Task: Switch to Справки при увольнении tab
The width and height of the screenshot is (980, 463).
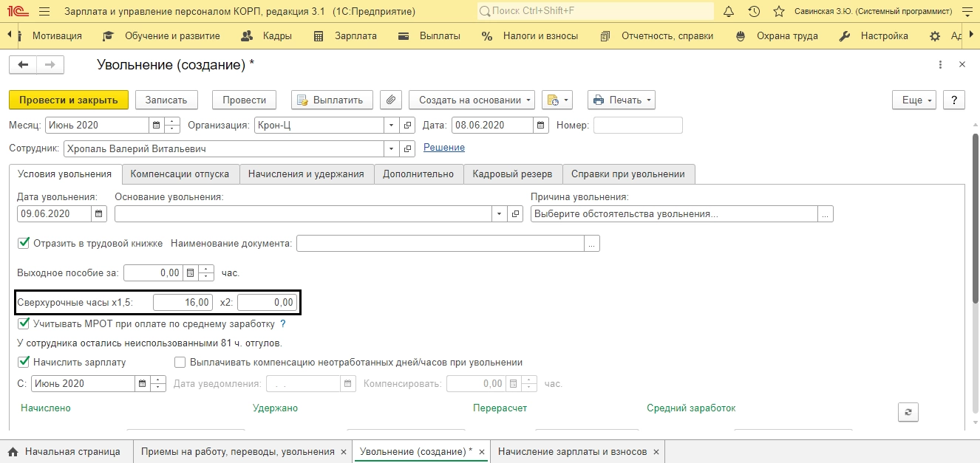Action: (629, 174)
